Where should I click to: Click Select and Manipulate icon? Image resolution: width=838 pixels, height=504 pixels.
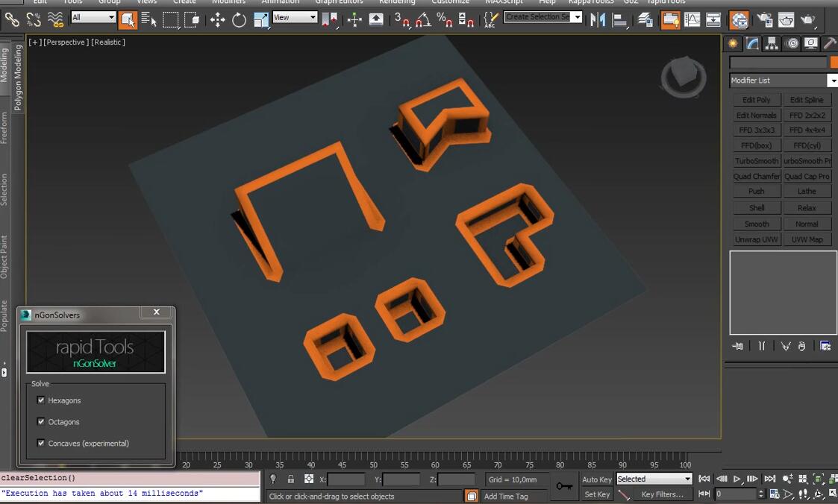(354, 20)
